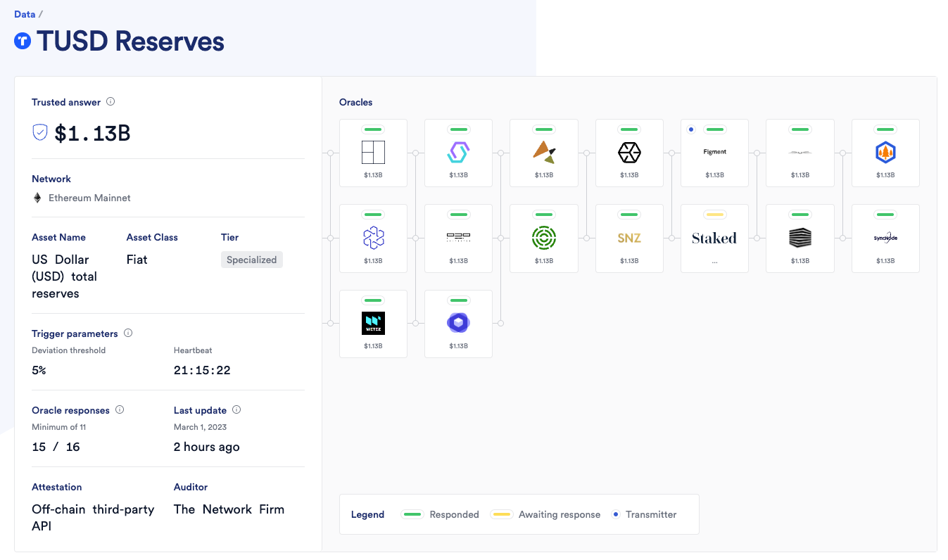948x560 pixels.
Task: Go to Data breadcrumb link
Action: point(25,14)
